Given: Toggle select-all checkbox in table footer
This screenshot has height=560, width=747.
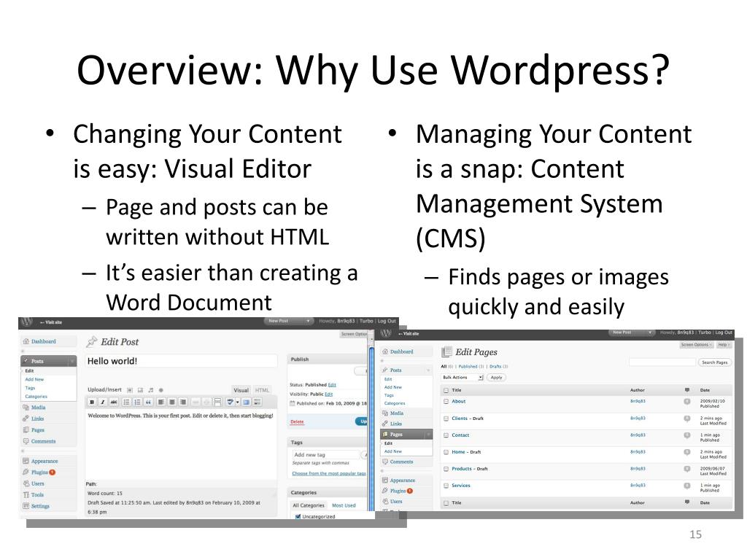Looking at the screenshot, I should pyautogui.click(x=446, y=503).
